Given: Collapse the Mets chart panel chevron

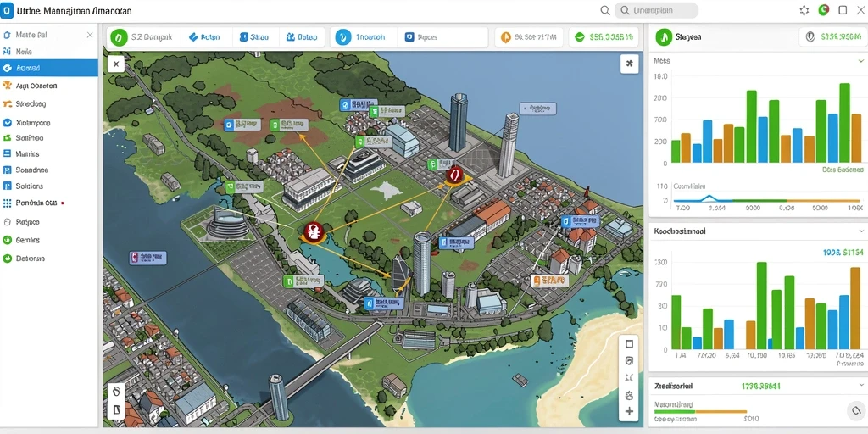Looking at the screenshot, I should pyautogui.click(x=861, y=60).
